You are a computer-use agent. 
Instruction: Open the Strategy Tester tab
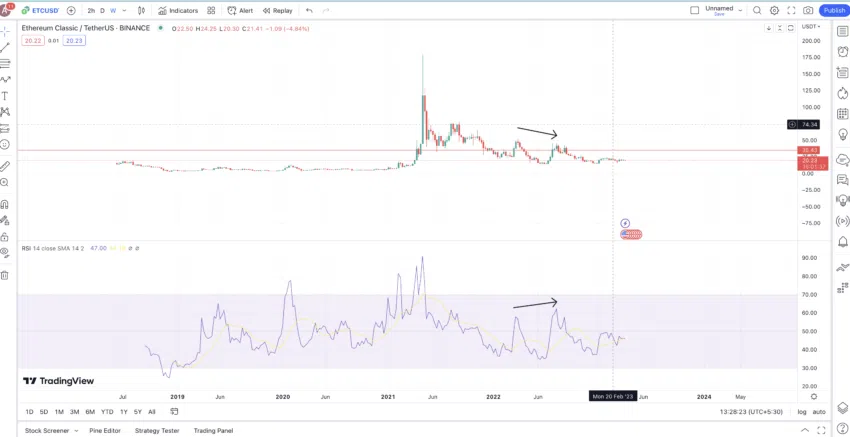pos(157,430)
